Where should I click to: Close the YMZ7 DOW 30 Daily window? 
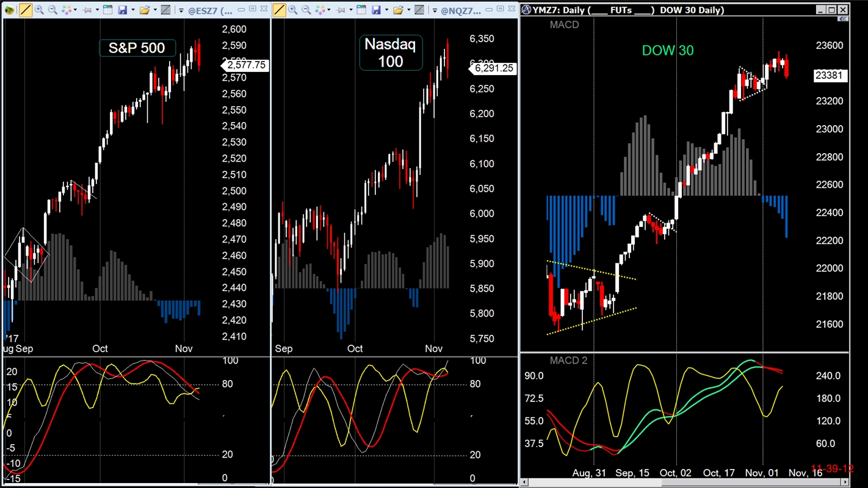coord(843,10)
